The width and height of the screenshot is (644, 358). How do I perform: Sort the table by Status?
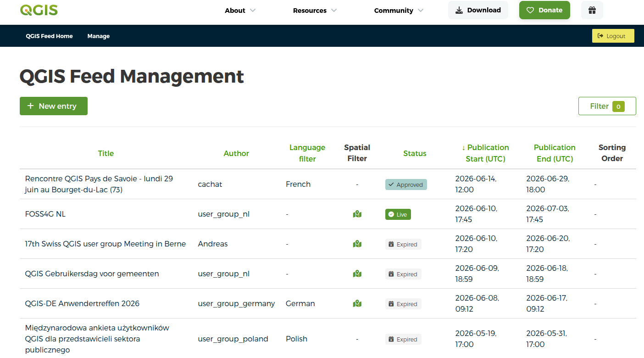[415, 153]
